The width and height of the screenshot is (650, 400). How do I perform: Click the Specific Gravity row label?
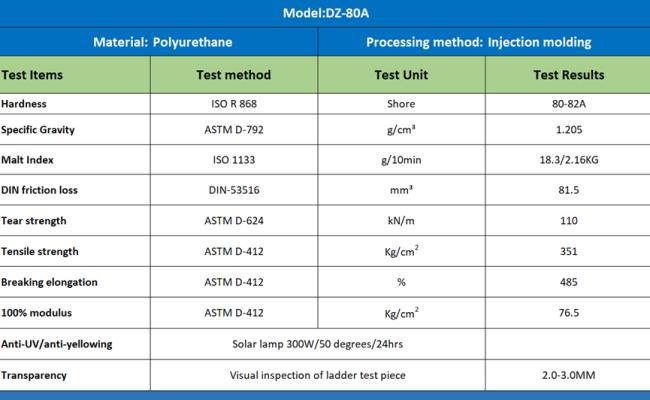click(x=38, y=130)
